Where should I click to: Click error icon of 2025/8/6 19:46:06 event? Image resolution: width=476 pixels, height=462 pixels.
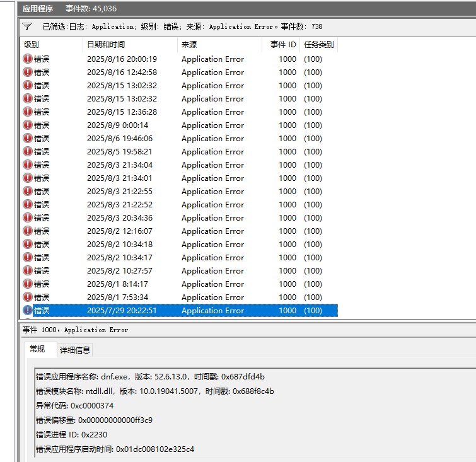pyautogui.click(x=28, y=138)
